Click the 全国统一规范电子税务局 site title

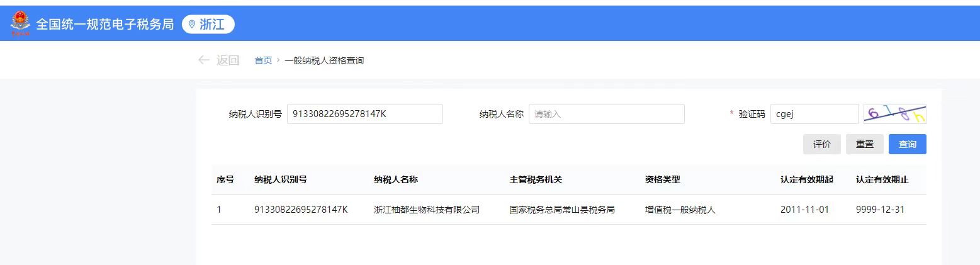105,25
